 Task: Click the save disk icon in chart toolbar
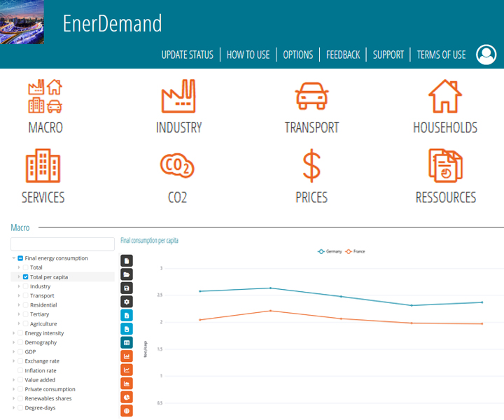click(127, 288)
